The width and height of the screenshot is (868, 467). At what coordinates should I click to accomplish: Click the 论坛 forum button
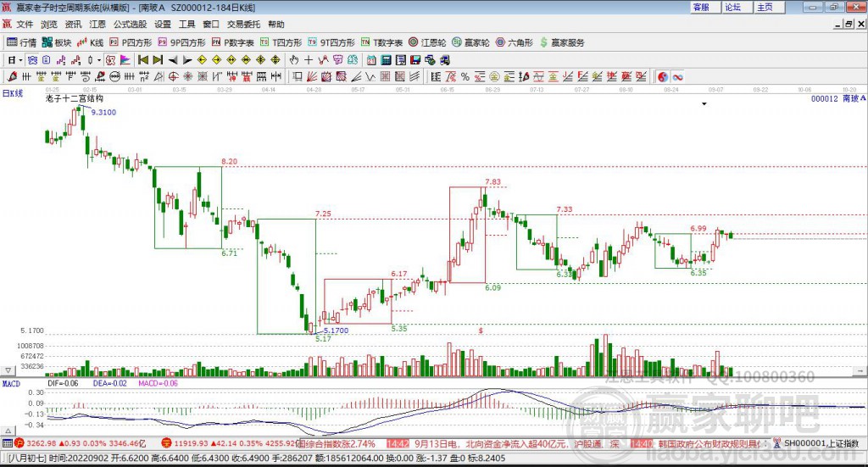[x=737, y=7]
